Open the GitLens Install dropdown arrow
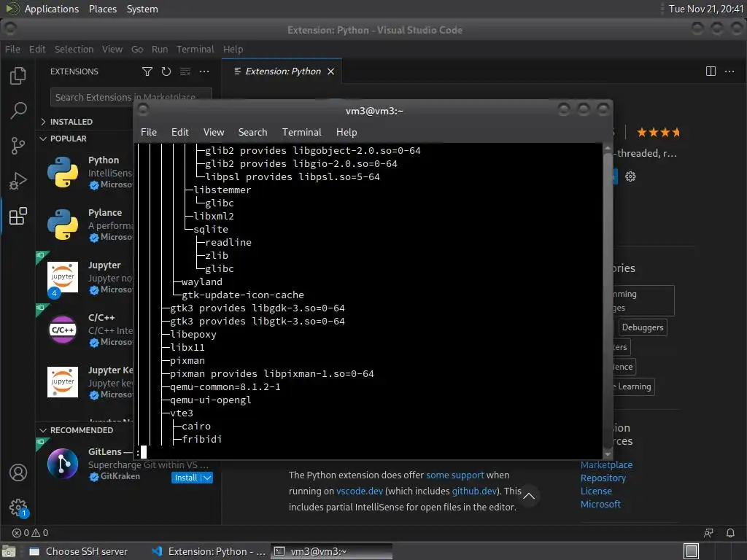This screenshot has width=747, height=560. click(207, 478)
